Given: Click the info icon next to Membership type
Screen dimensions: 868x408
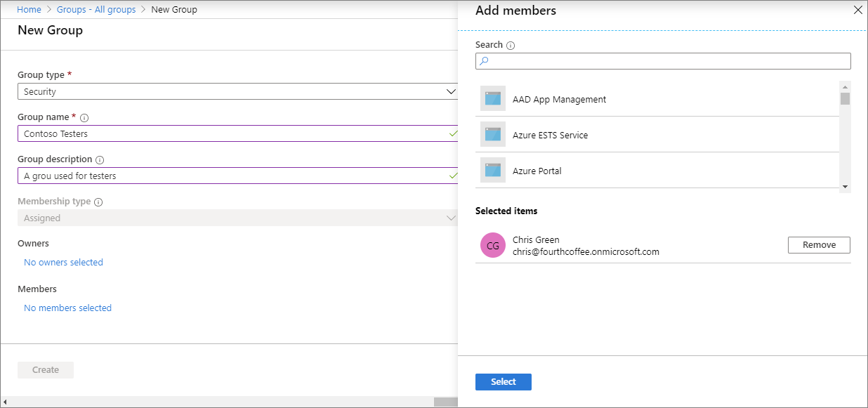Looking at the screenshot, I should pyautogui.click(x=98, y=201).
